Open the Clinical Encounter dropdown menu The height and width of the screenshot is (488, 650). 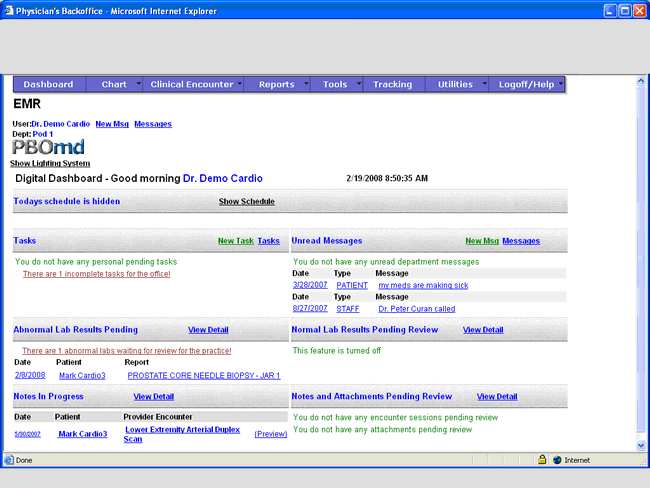192,85
